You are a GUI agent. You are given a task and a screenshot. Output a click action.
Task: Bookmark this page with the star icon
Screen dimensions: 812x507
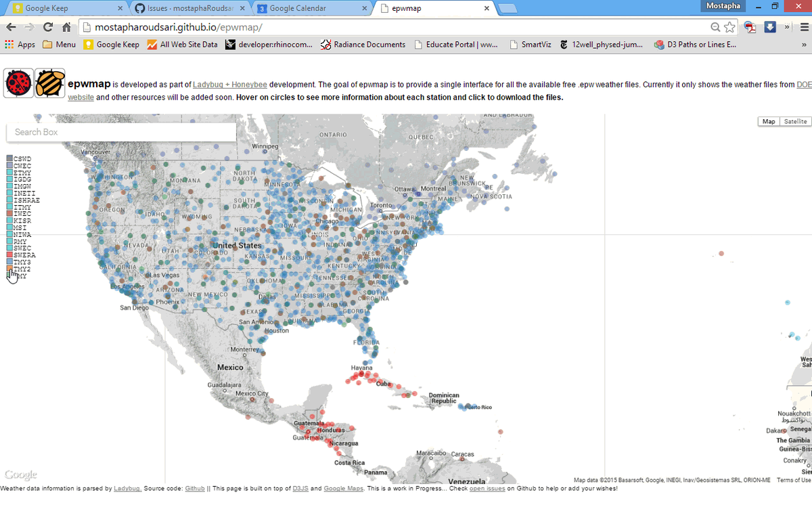(x=729, y=28)
